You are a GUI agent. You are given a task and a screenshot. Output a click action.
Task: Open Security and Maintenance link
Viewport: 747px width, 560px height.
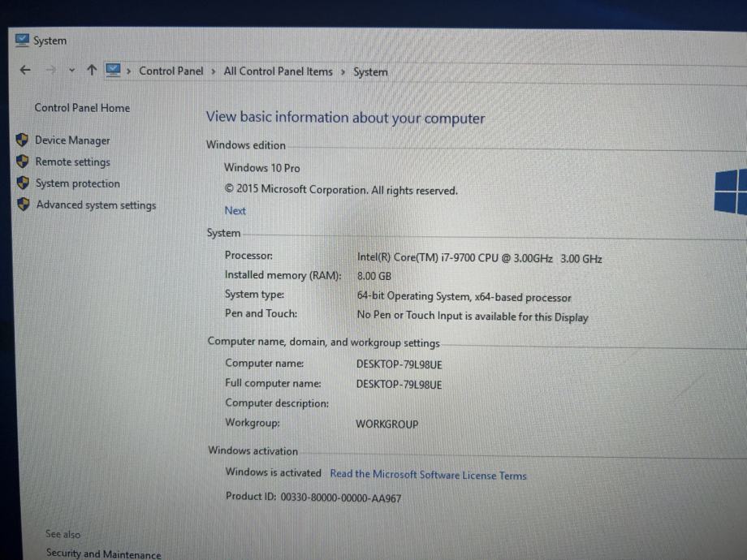point(103,554)
